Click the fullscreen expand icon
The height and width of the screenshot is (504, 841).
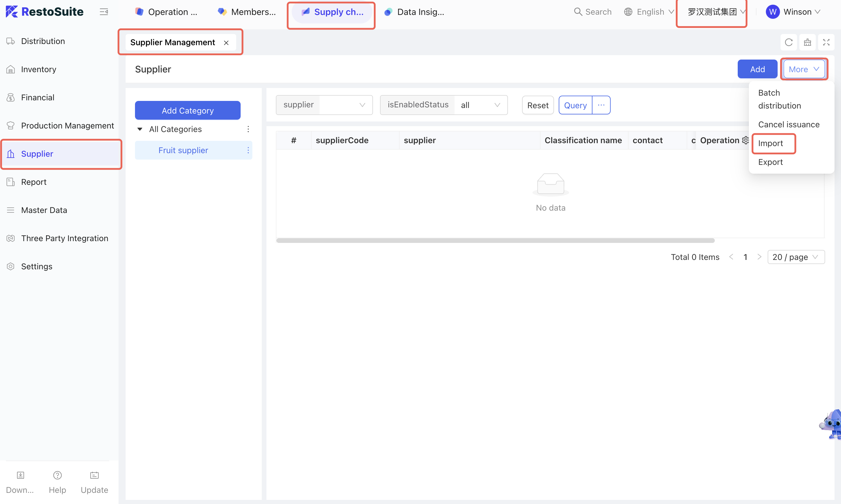tap(826, 42)
